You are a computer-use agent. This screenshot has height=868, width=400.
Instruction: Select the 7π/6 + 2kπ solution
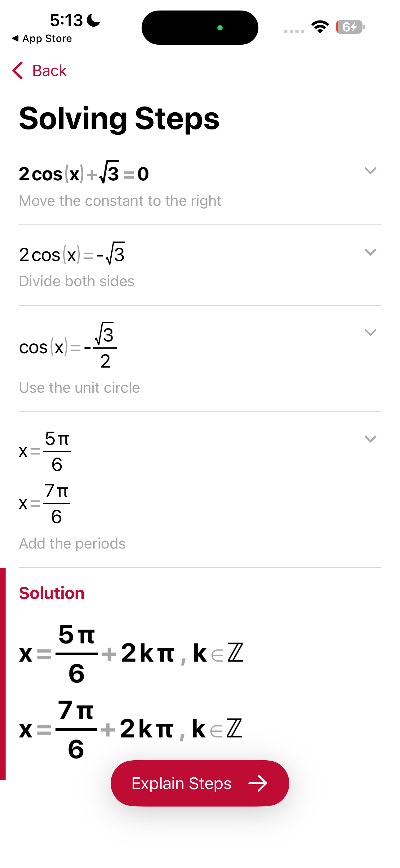131,729
